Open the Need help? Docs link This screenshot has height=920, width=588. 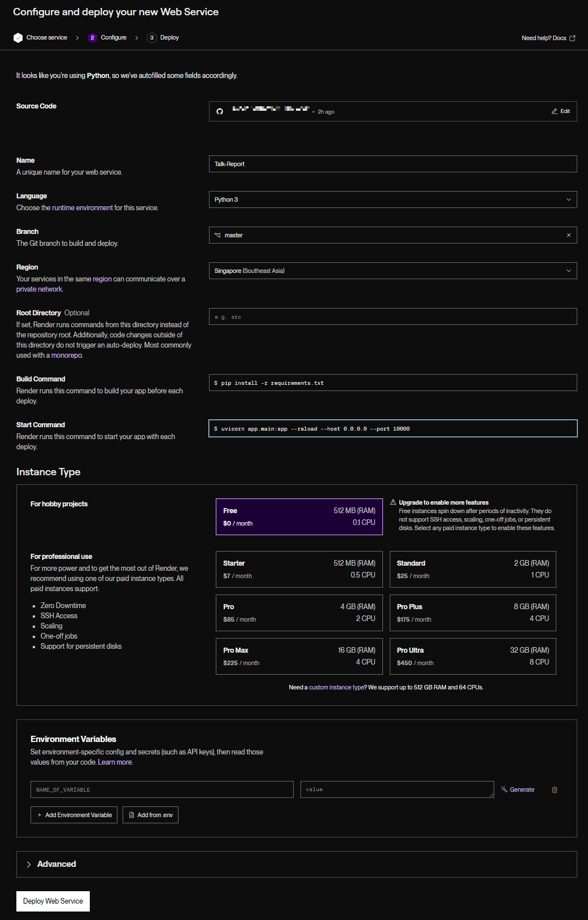(548, 38)
